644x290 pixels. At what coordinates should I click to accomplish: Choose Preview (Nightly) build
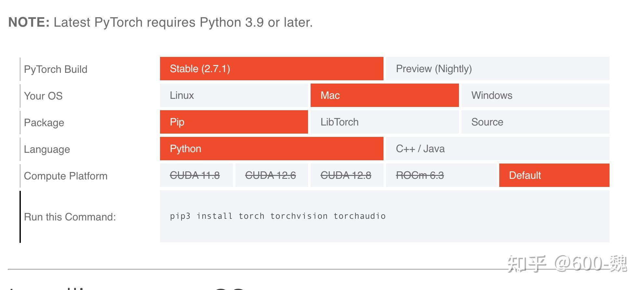point(497,69)
